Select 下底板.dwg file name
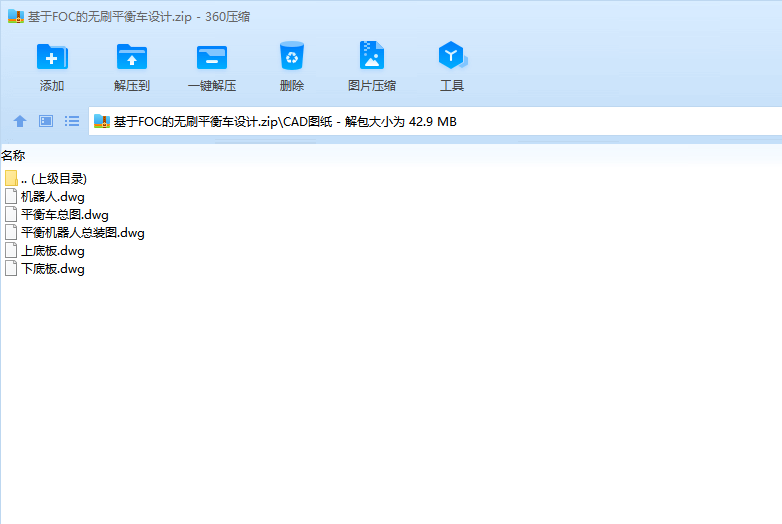Viewport: 782px width, 524px height. 53,269
